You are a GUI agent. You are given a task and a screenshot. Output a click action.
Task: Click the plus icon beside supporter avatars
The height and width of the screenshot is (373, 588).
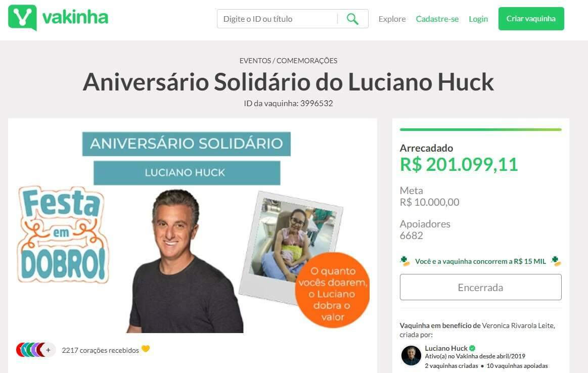tap(49, 350)
